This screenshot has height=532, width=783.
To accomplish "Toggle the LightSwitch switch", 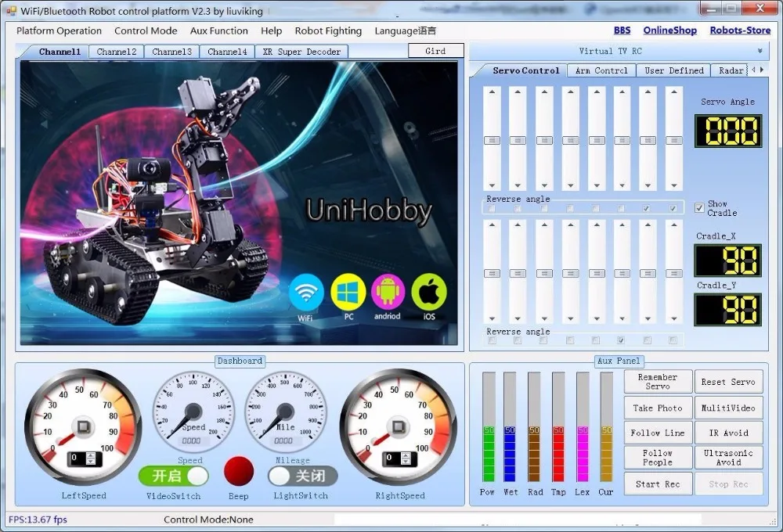I will pos(302,476).
